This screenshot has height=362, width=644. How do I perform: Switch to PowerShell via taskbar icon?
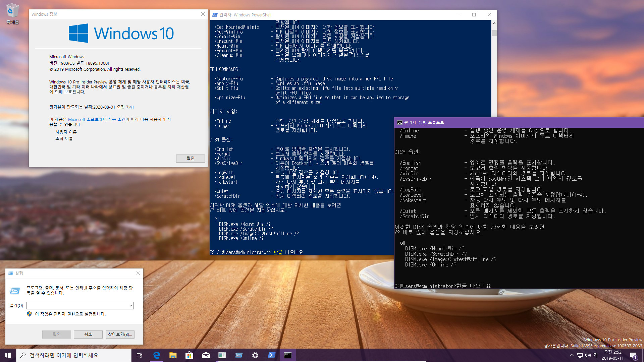[272, 355]
